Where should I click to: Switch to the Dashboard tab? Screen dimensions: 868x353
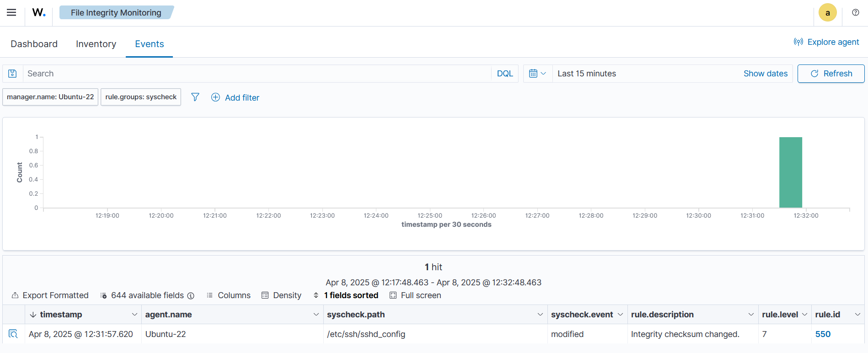click(x=34, y=44)
